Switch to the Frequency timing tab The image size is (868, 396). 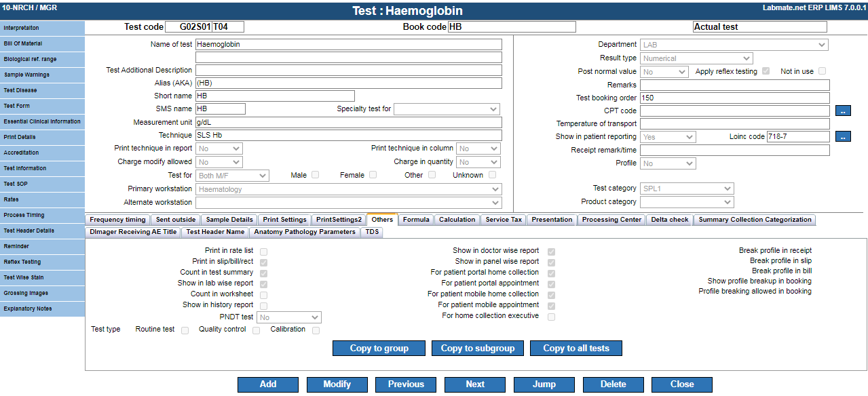pyautogui.click(x=117, y=220)
